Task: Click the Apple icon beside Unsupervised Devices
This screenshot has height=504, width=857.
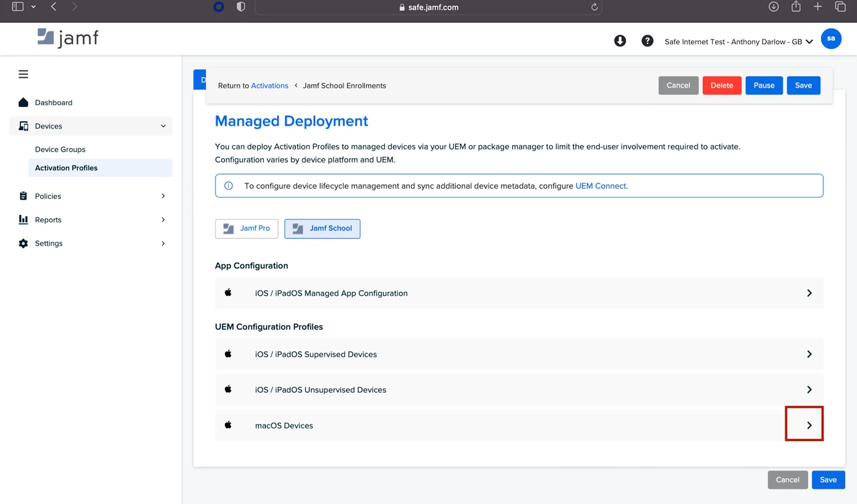Action: pos(228,389)
